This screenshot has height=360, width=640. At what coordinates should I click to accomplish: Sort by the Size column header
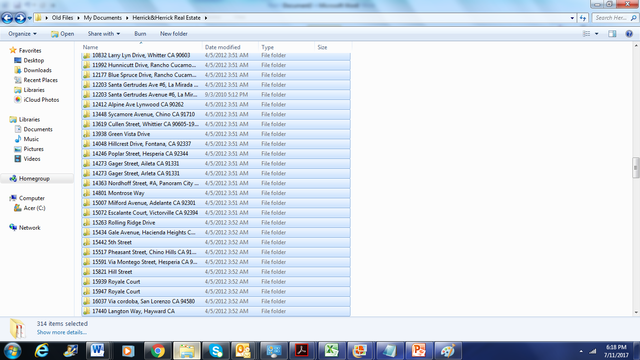coord(333,47)
